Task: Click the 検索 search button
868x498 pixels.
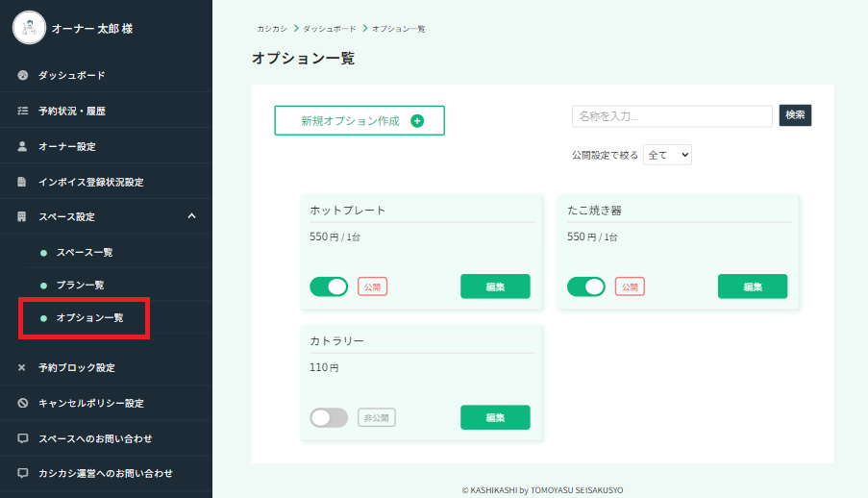Action: [x=795, y=115]
